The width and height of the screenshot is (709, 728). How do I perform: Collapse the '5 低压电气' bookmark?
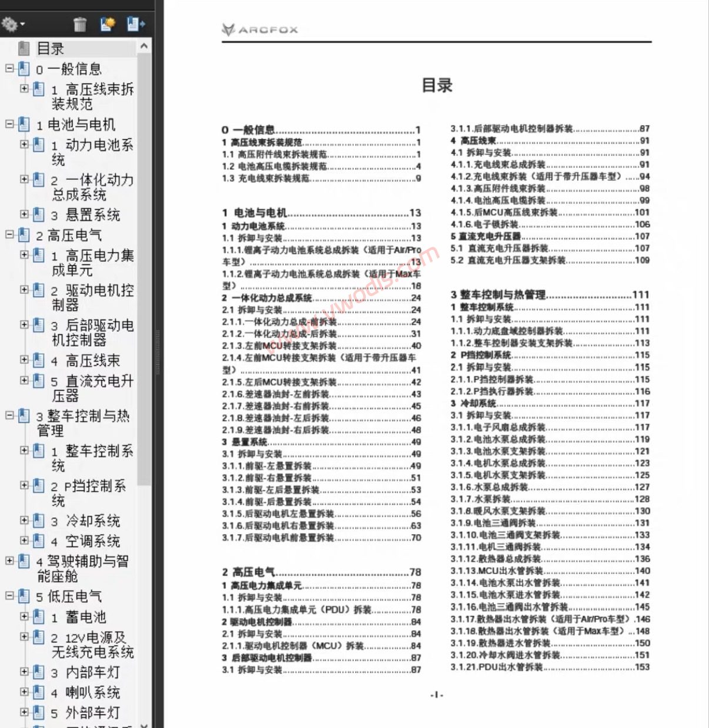pos(9,596)
